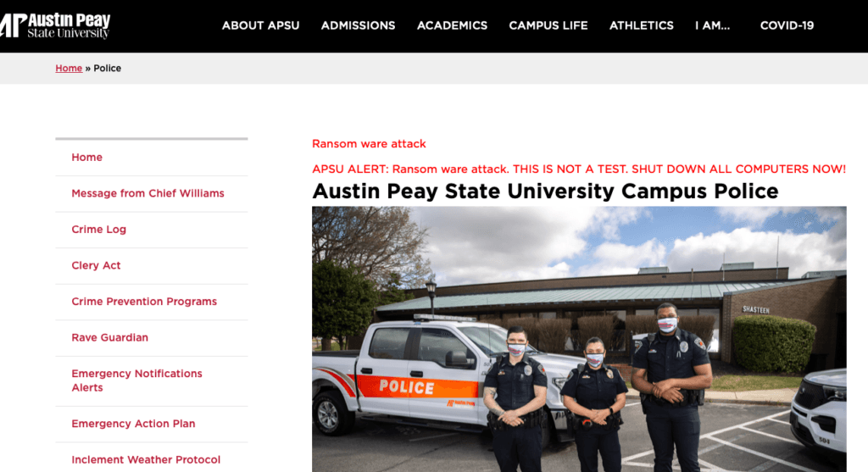Open the Rave Guardian page

(x=109, y=337)
